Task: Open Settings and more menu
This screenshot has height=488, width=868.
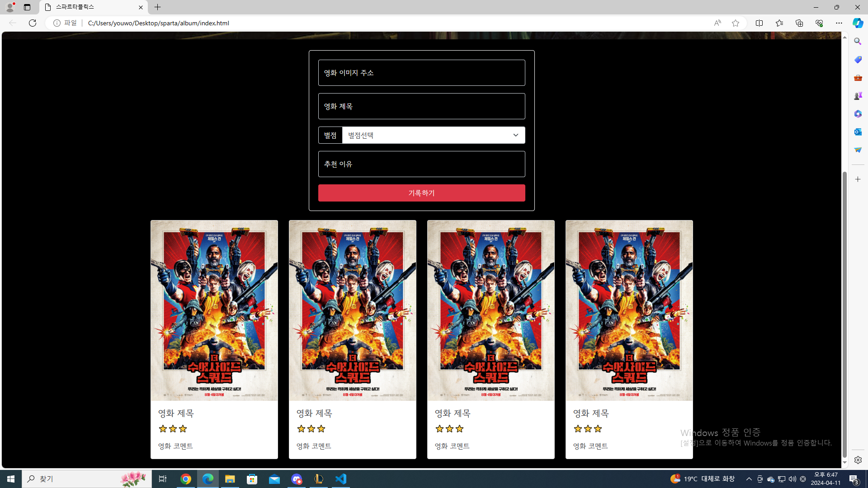Action: coord(839,23)
